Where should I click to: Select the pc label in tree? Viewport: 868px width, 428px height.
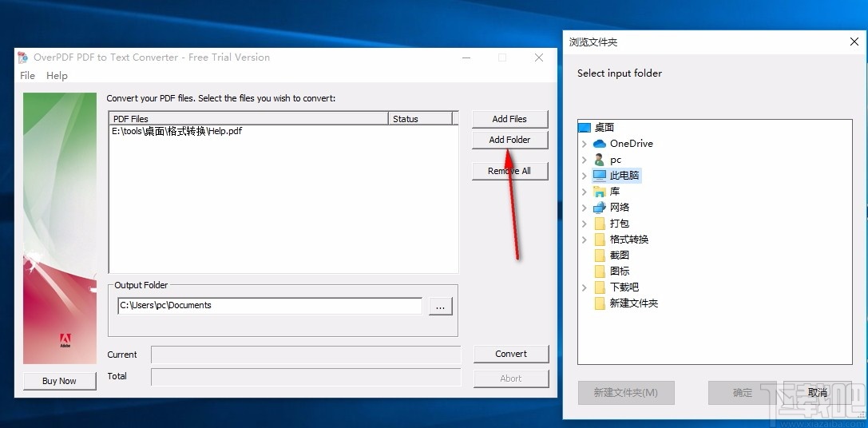pyautogui.click(x=616, y=160)
